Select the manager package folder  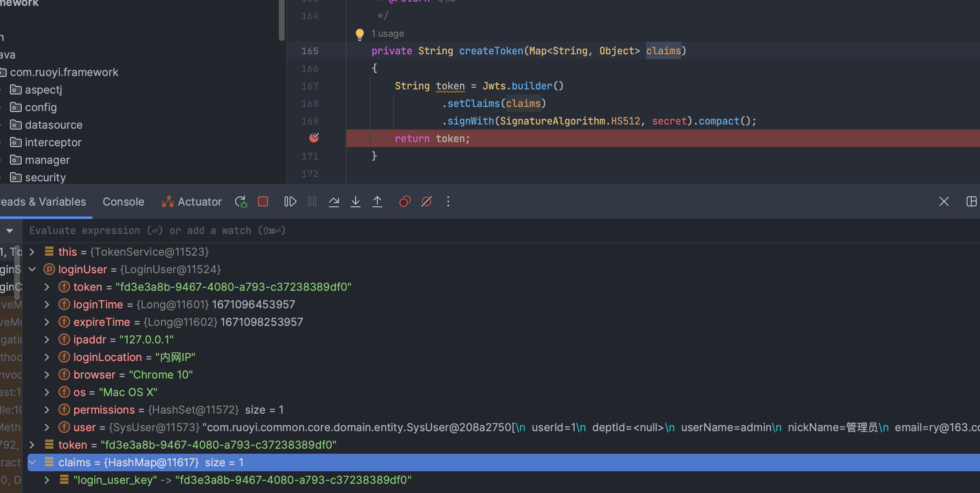pyautogui.click(x=40, y=160)
